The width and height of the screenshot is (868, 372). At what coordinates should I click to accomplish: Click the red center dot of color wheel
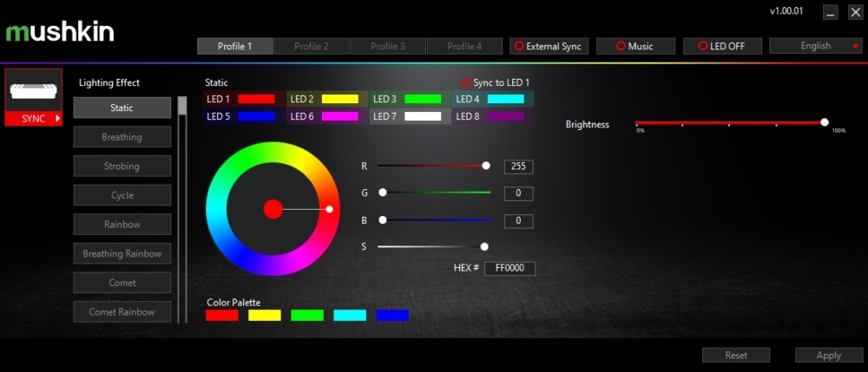pos(273,209)
